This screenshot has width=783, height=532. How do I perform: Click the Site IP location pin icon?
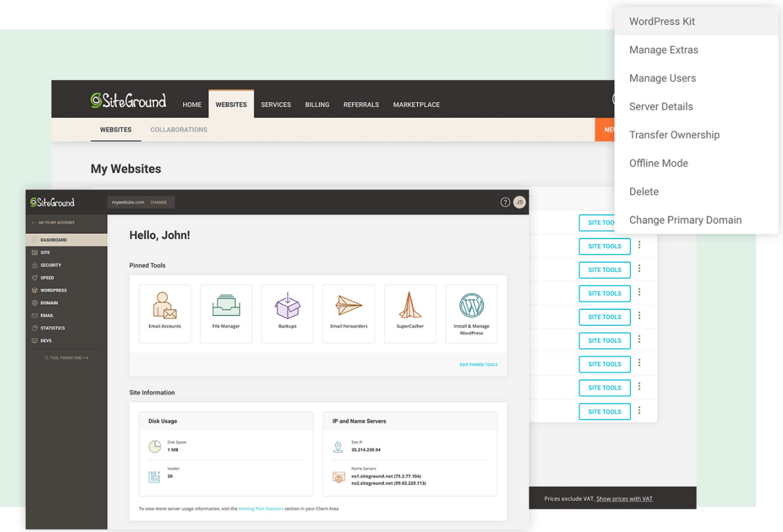tap(338, 447)
